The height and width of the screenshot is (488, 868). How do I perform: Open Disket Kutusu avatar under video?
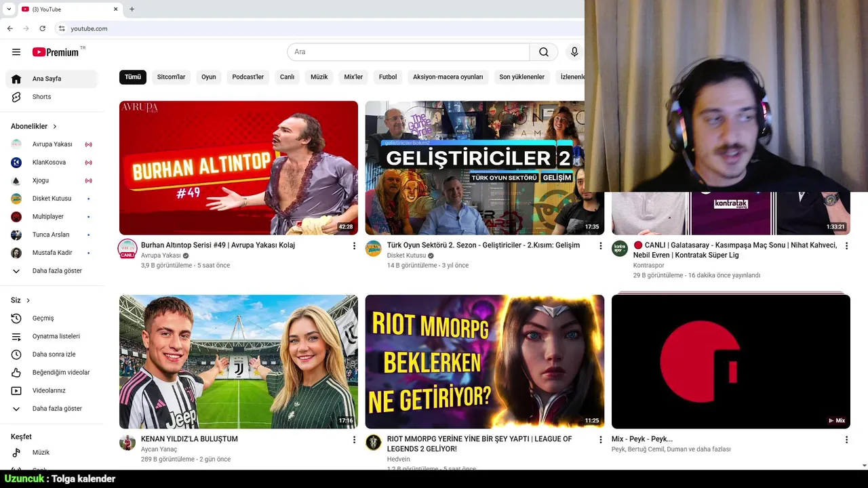(374, 249)
